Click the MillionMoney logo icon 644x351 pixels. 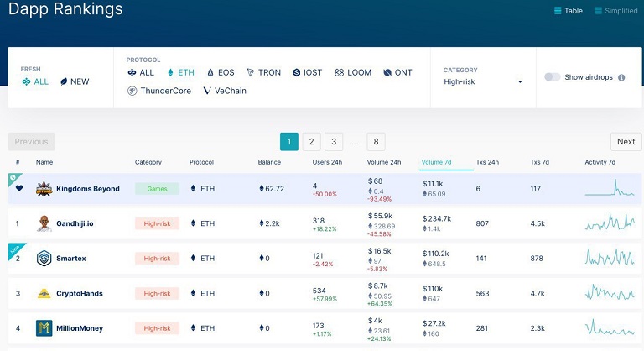(44, 328)
